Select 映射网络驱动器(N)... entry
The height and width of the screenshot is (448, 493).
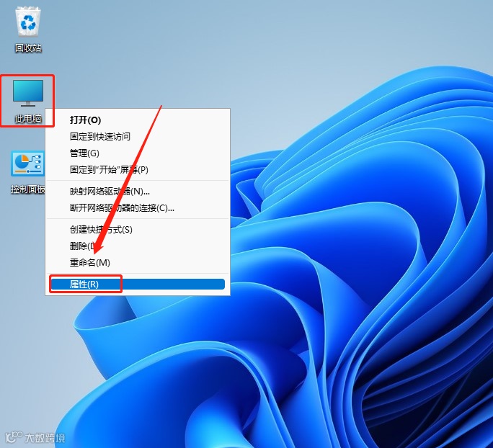[x=138, y=191]
